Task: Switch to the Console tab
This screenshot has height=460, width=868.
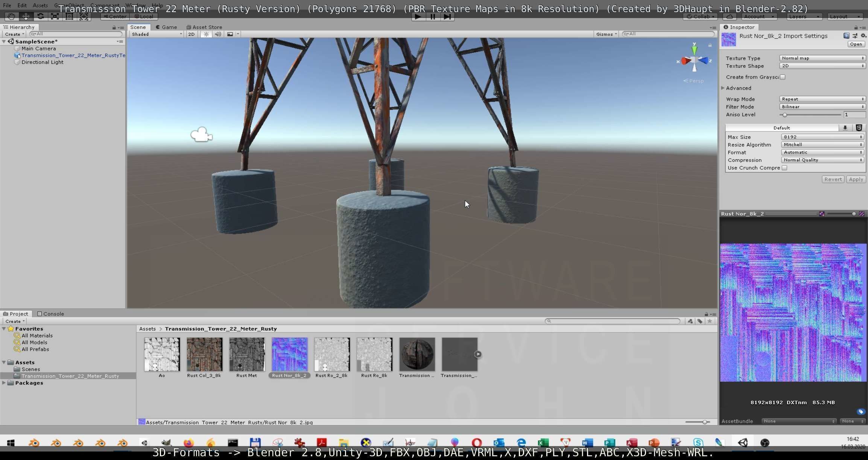Action: (50, 314)
